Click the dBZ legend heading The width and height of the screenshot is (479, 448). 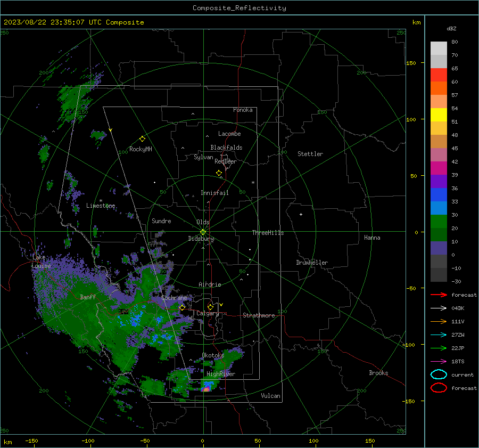(451, 29)
